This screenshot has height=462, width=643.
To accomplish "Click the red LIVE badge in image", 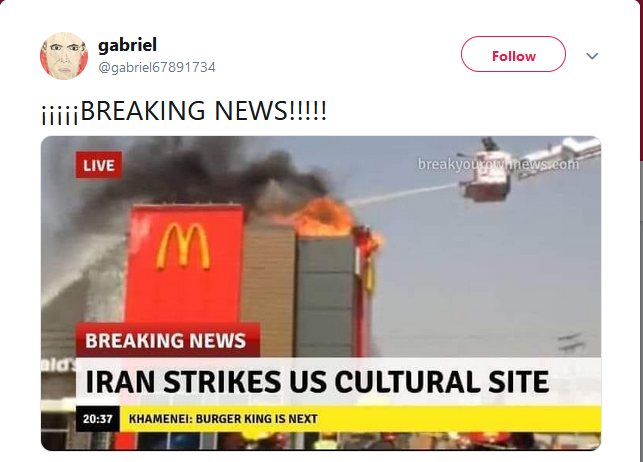I will [99, 165].
